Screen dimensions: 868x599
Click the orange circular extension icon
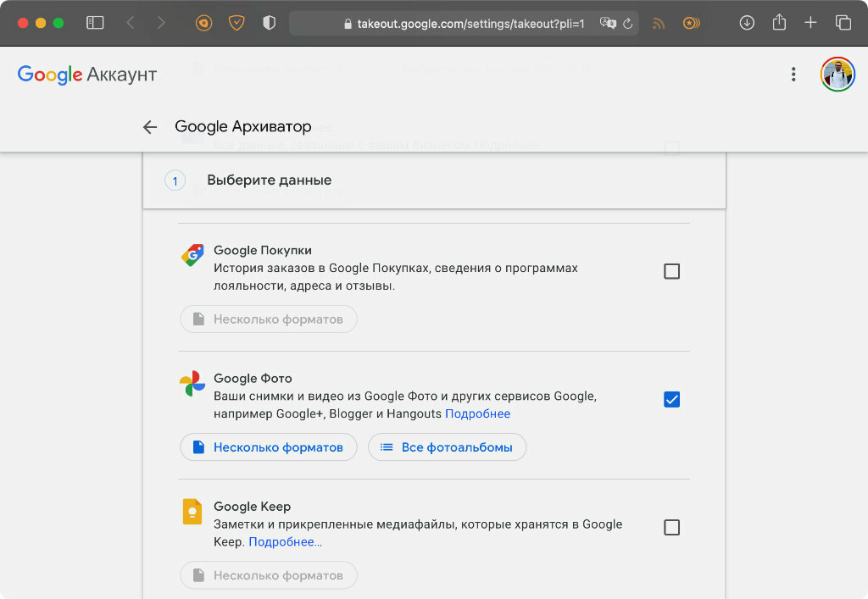(203, 23)
